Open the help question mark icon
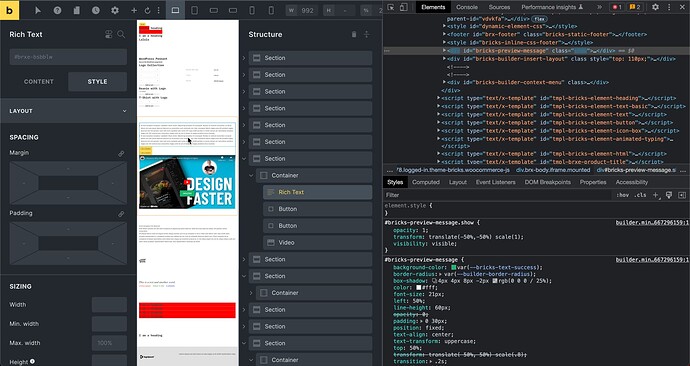Viewport: 690px width, 366px height. click(x=57, y=10)
